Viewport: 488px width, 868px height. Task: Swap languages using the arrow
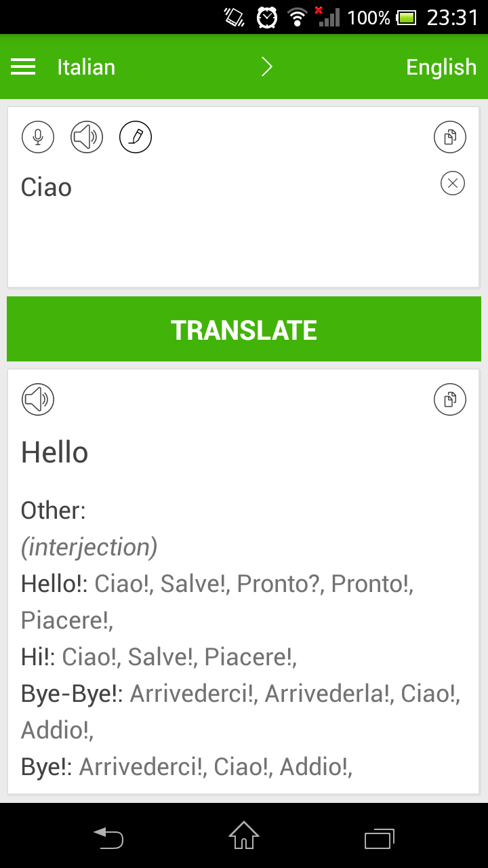[267, 66]
